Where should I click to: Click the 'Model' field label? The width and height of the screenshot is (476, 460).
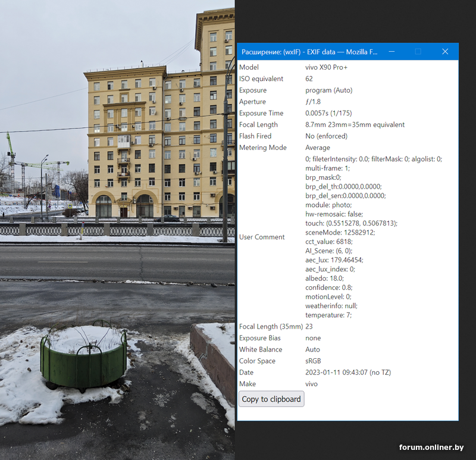(x=249, y=67)
